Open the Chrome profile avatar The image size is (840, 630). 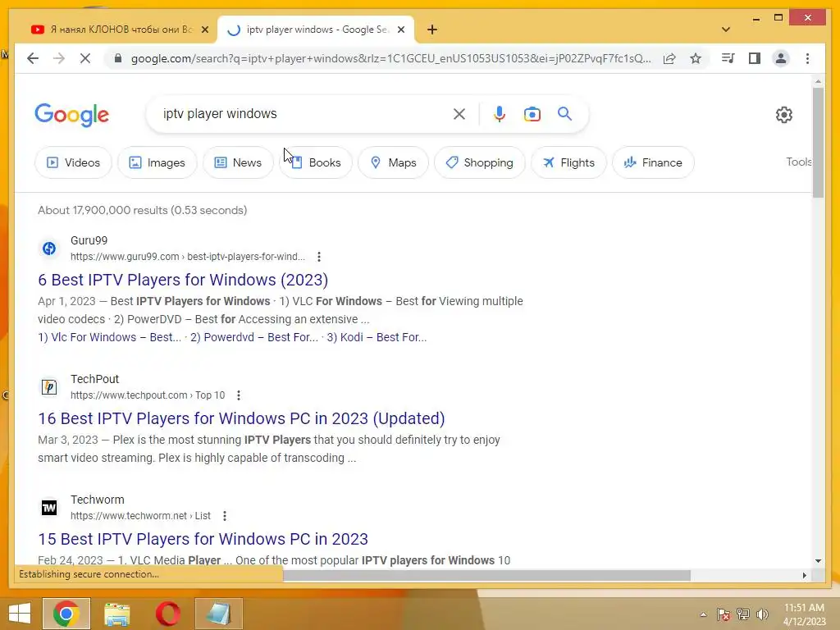(x=781, y=58)
